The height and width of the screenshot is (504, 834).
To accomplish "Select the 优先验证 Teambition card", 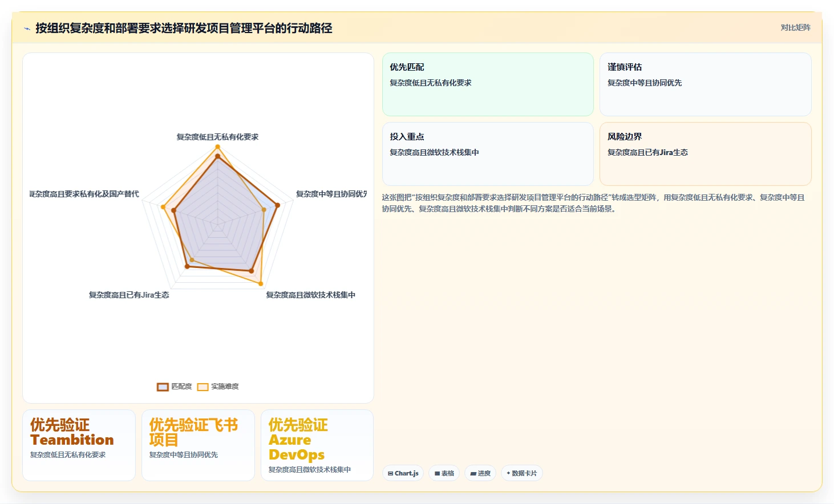I will [x=79, y=445].
